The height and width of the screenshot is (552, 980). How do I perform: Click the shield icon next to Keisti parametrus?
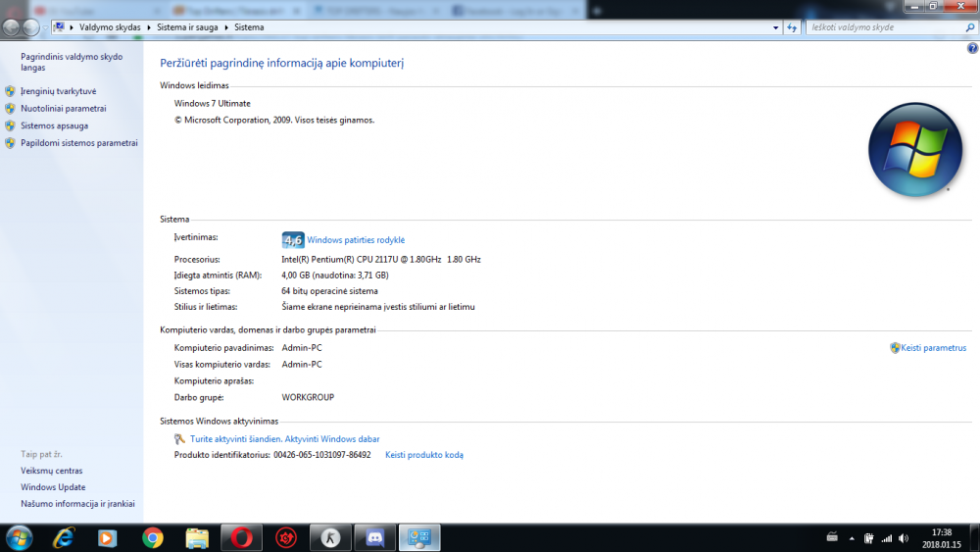pyautogui.click(x=895, y=348)
